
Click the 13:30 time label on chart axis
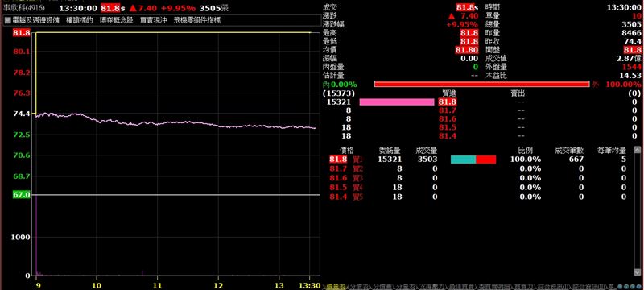click(x=309, y=285)
